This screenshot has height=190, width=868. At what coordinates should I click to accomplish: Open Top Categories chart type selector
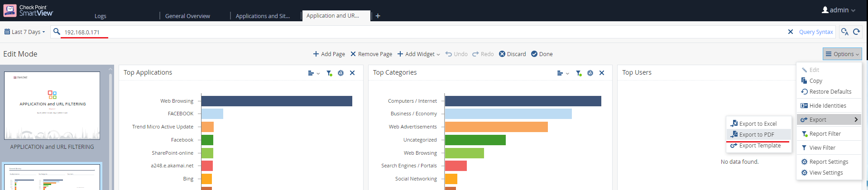point(563,73)
